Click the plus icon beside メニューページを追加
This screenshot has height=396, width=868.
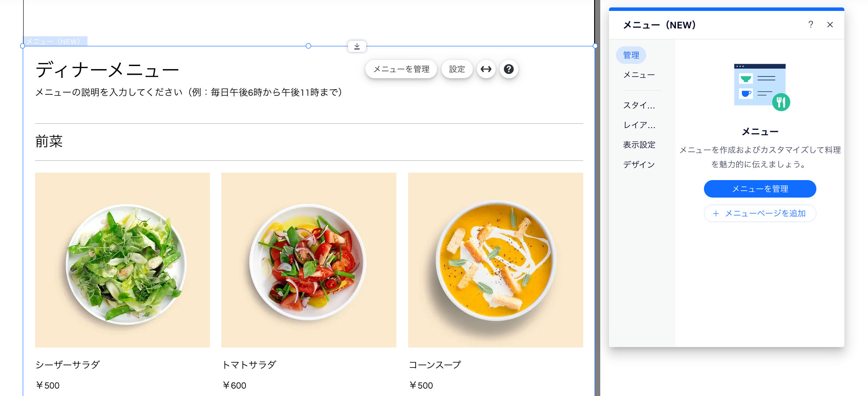tap(716, 213)
